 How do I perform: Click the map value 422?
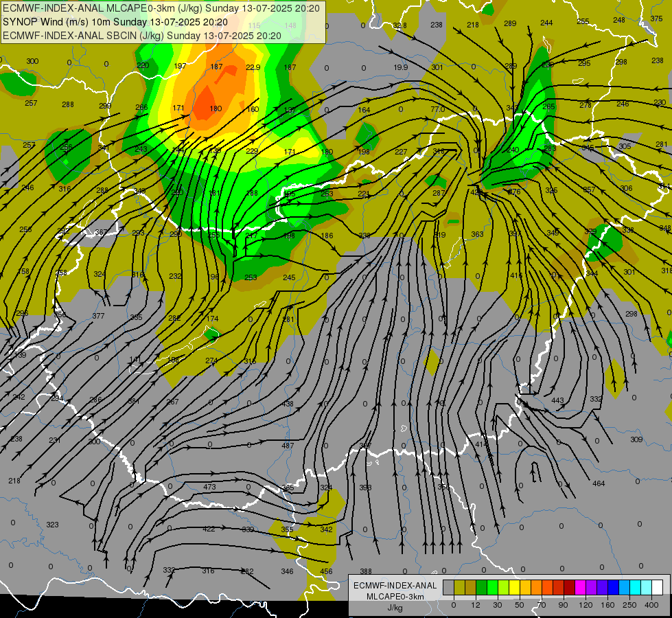click(x=209, y=529)
